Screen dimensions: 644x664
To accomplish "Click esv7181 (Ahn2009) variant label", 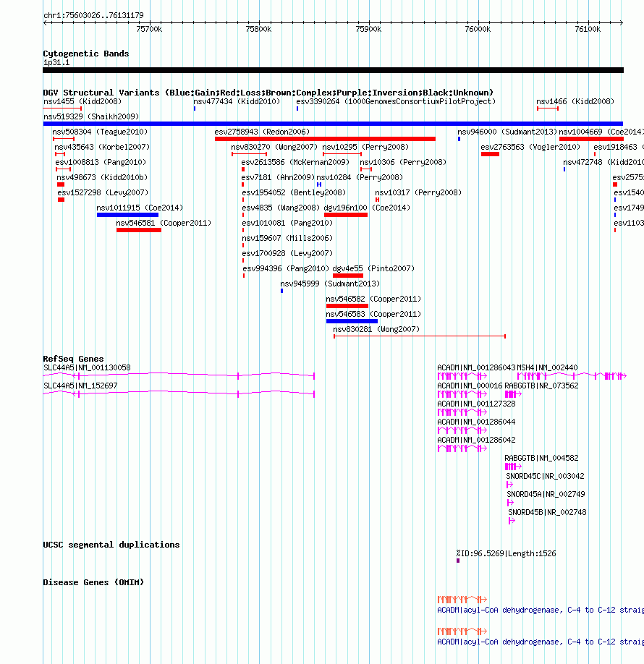I will (x=278, y=178).
